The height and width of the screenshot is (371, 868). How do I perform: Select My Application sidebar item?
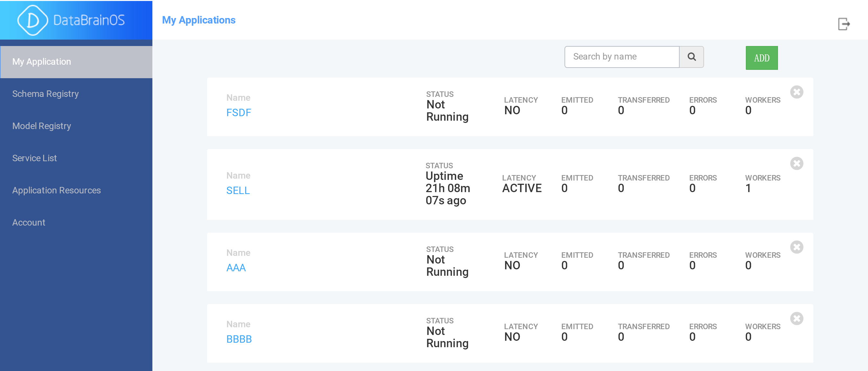(x=76, y=62)
